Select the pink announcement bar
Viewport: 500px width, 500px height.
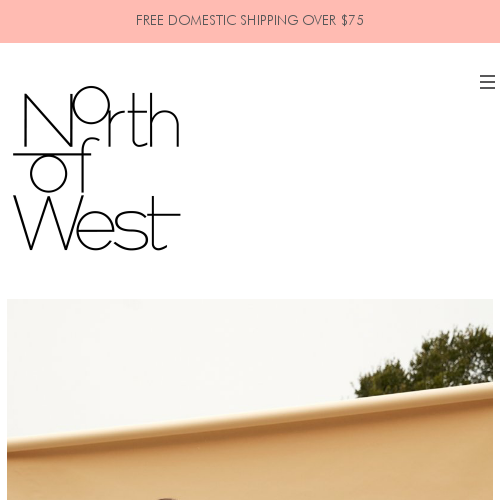coord(250,21)
